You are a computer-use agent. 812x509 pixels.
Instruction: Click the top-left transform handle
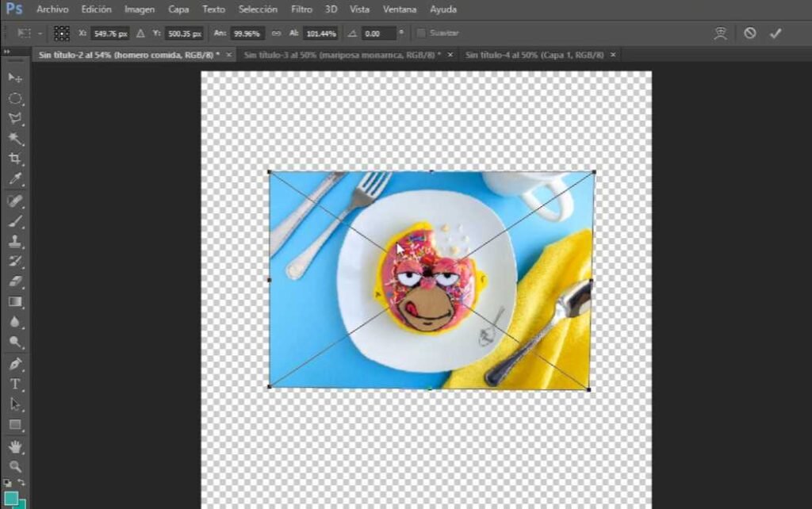coord(270,172)
